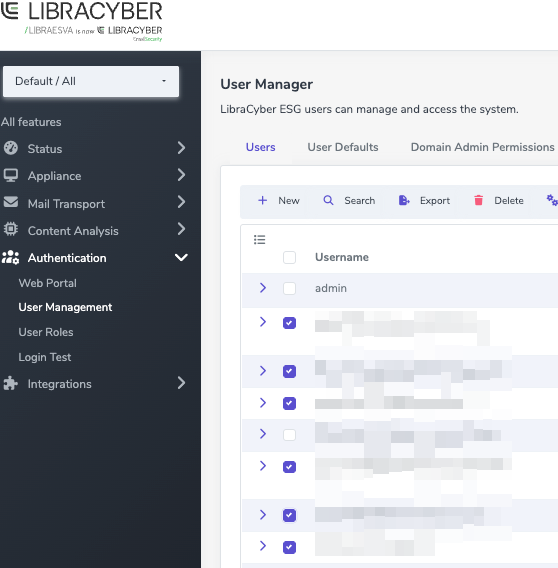This screenshot has height=568, width=558.
Task: Click the Delete button label
Action: coord(509,201)
